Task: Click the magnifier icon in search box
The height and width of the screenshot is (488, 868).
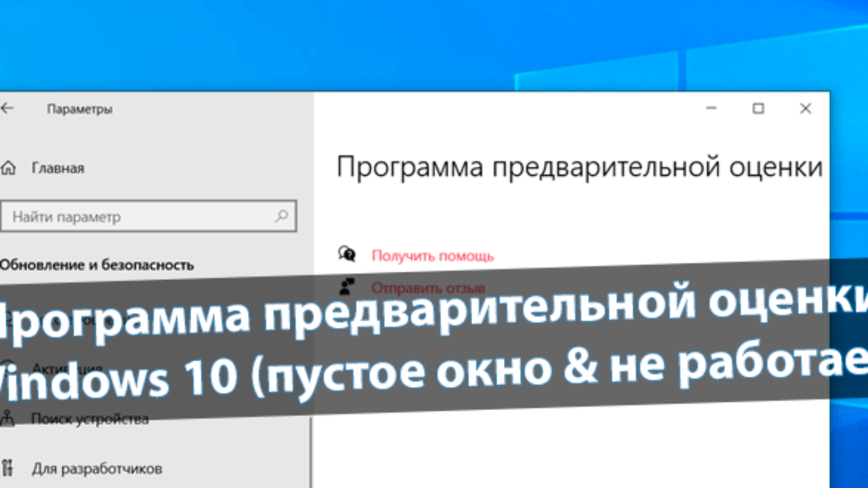Action: click(x=281, y=217)
